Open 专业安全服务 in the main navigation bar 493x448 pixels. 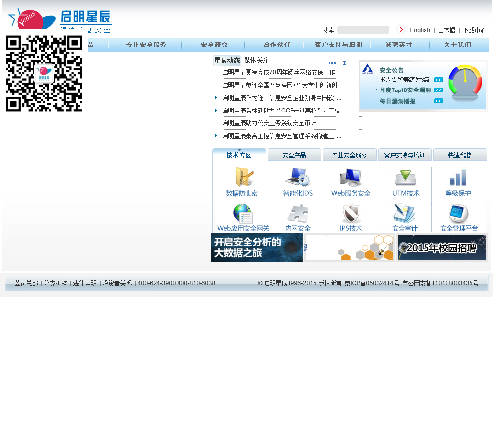pos(146,45)
